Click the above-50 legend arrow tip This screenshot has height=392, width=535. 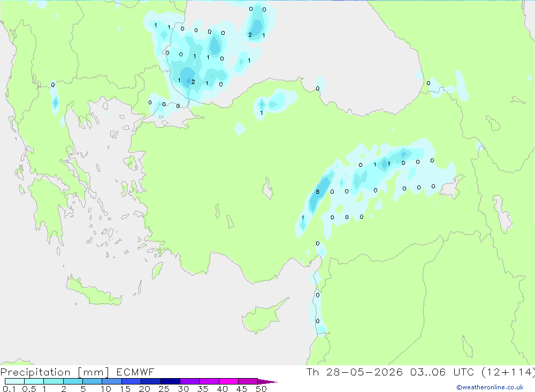[x=268, y=381]
